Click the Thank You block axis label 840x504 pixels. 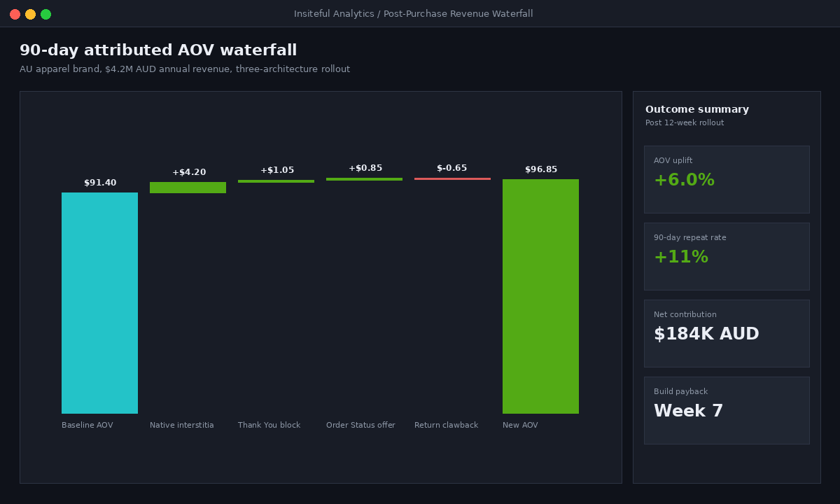pyautogui.click(x=269, y=425)
